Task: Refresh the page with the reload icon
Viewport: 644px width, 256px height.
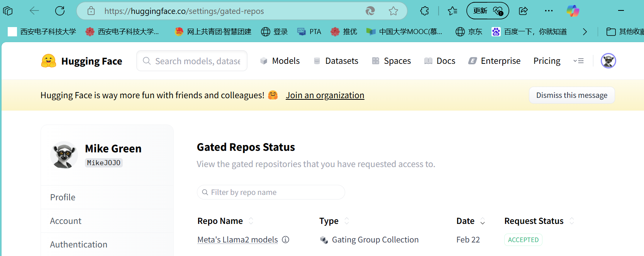Action: coord(60,11)
